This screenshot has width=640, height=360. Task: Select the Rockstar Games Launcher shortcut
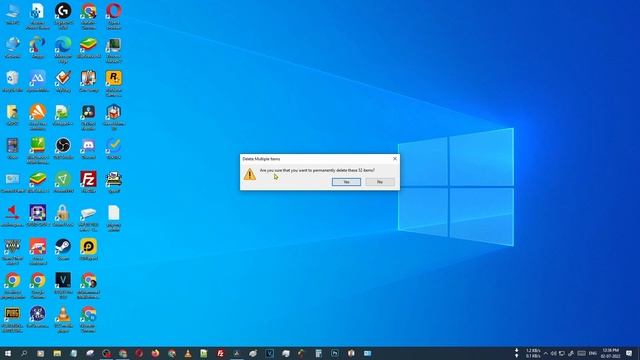pyautogui.click(x=113, y=83)
